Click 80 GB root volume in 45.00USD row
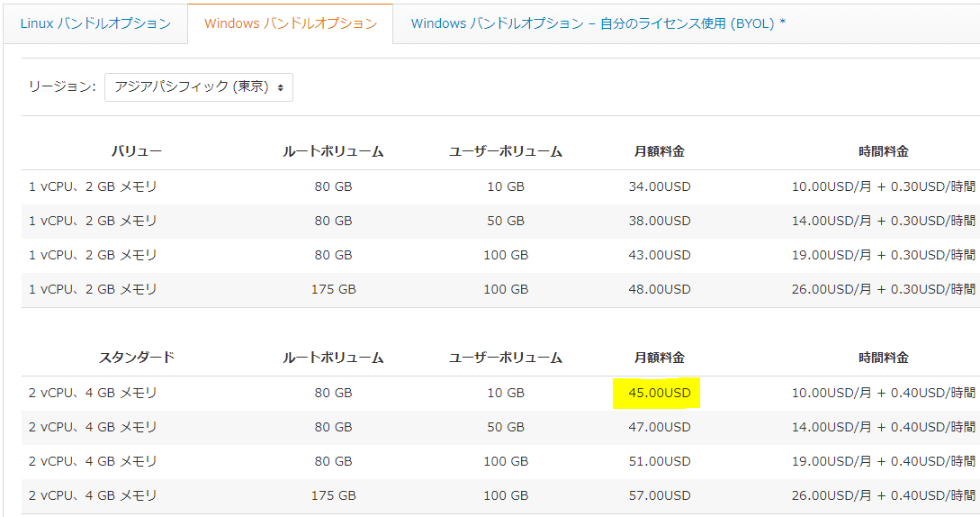The width and height of the screenshot is (980, 517). [x=333, y=393]
